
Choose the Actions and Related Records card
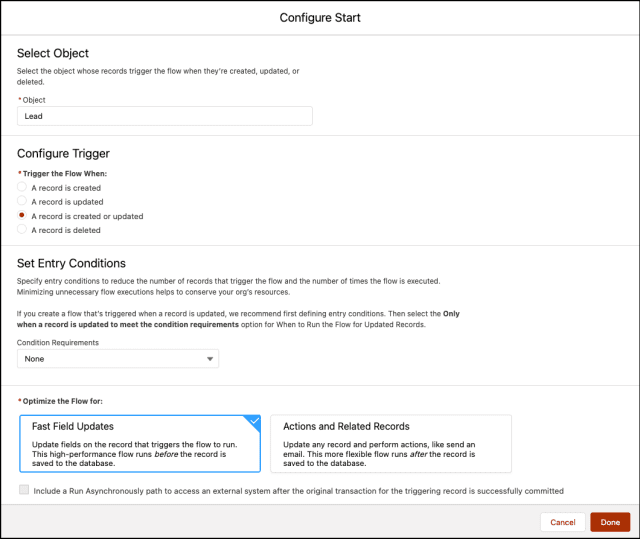click(391, 444)
